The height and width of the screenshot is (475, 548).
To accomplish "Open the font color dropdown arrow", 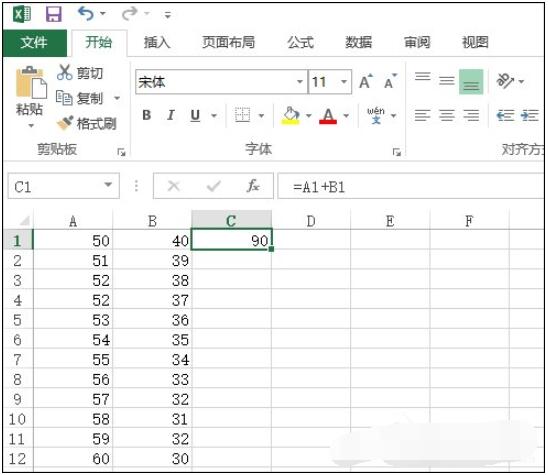I will click(x=346, y=116).
